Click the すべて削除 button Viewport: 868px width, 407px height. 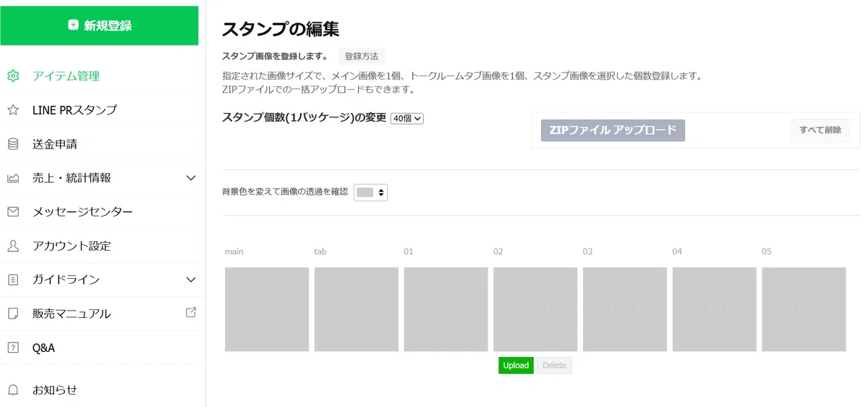pyautogui.click(x=820, y=130)
